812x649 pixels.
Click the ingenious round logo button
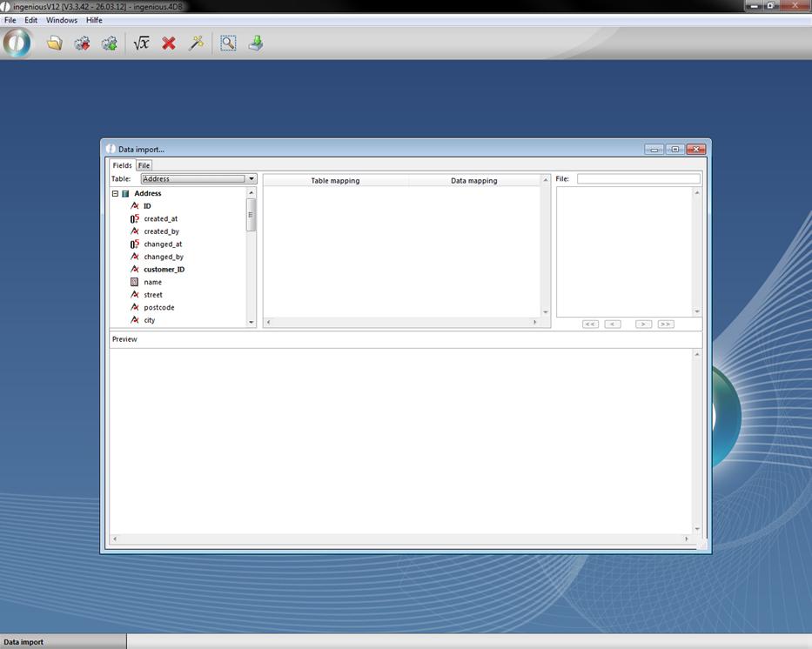[x=17, y=43]
